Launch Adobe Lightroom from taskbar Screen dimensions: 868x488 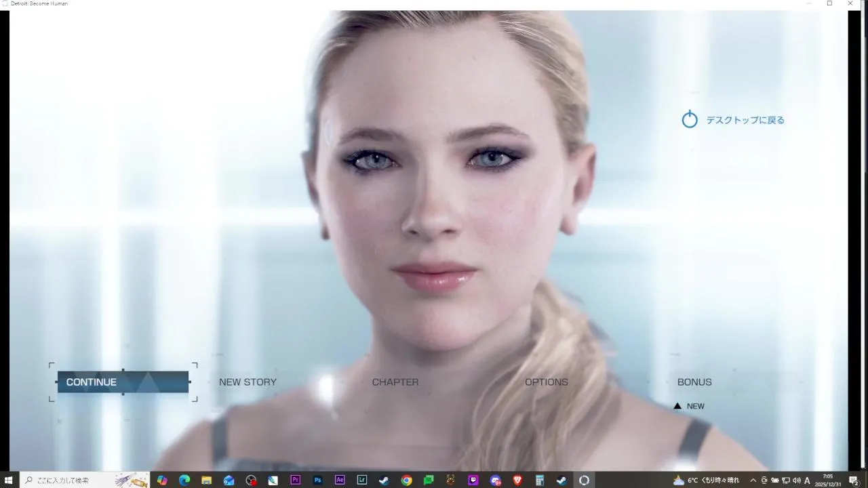(x=362, y=481)
